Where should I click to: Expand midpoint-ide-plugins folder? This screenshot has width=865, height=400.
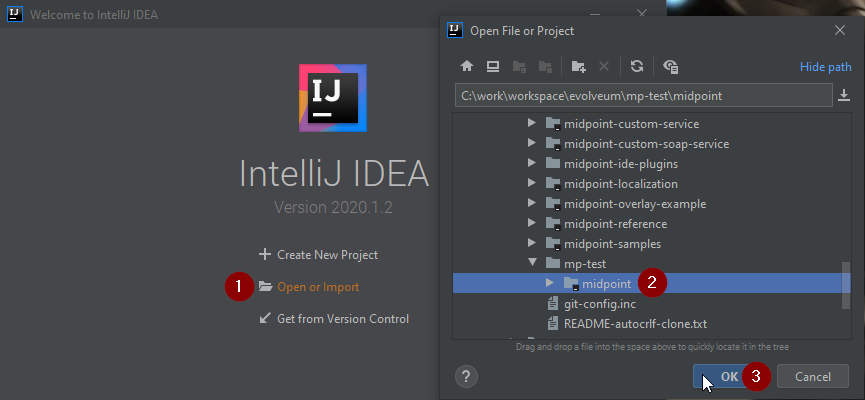pos(532,163)
